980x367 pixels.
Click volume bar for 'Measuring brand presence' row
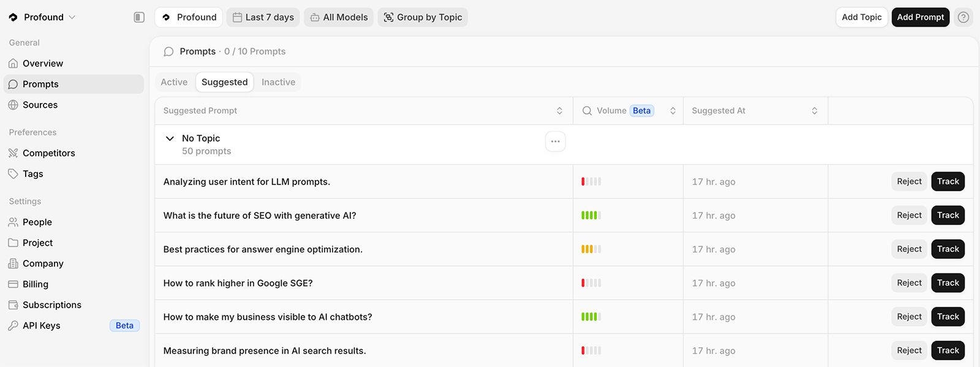point(591,350)
